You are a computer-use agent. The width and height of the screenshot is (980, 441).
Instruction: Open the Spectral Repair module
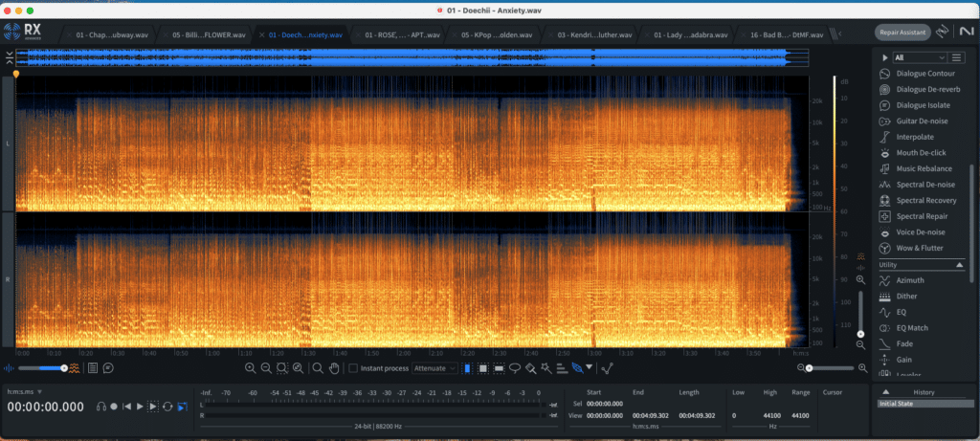922,216
